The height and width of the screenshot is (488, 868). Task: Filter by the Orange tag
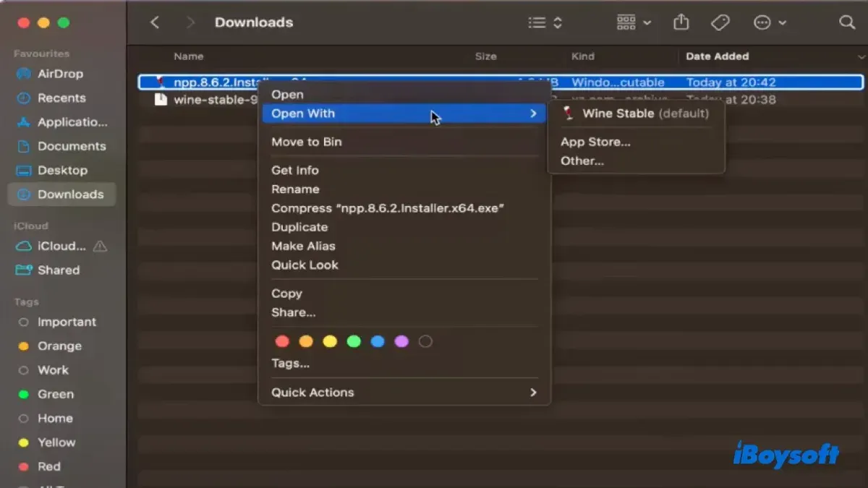[50, 346]
